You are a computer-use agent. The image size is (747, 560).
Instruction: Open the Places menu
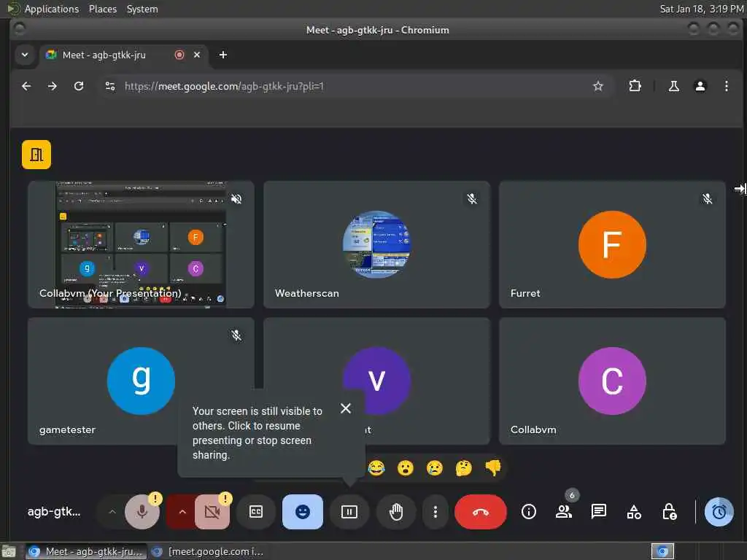click(102, 9)
